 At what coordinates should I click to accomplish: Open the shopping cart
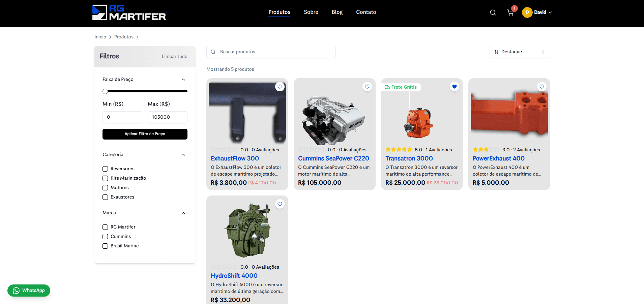click(x=510, y=12)
